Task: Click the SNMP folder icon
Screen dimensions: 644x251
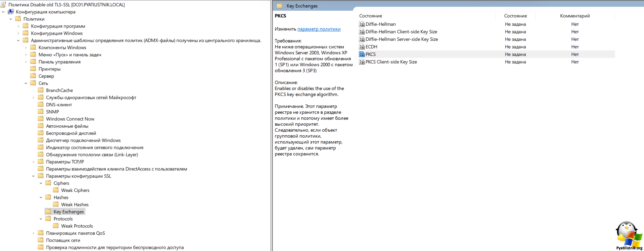Action: 41,112
